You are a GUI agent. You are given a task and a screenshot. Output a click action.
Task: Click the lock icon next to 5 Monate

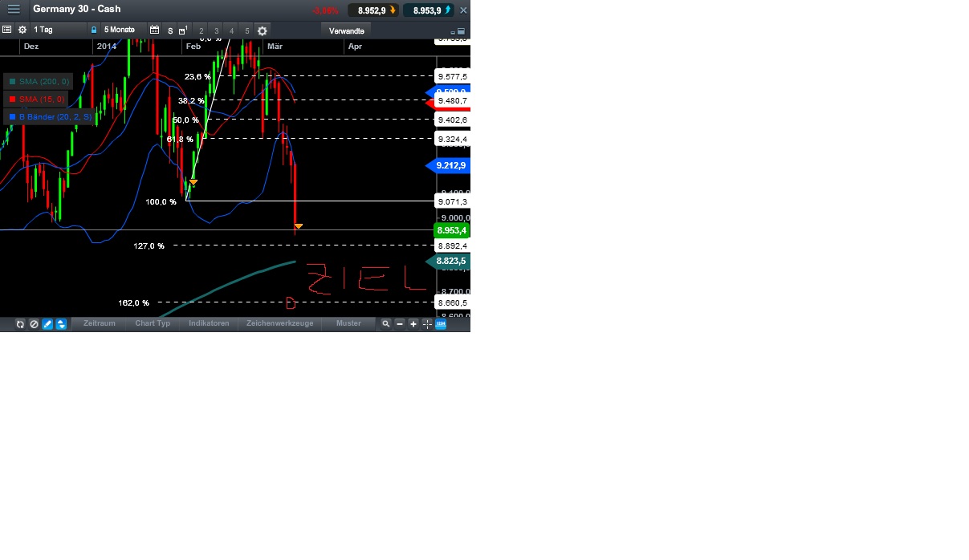pyautogui.click(x=94, y=30)
